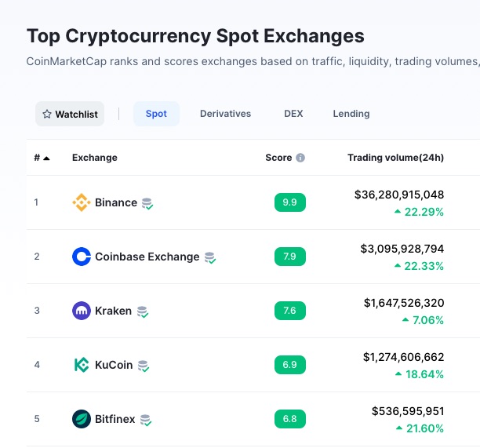Switch to the Derivatives tab

point(225,114)
